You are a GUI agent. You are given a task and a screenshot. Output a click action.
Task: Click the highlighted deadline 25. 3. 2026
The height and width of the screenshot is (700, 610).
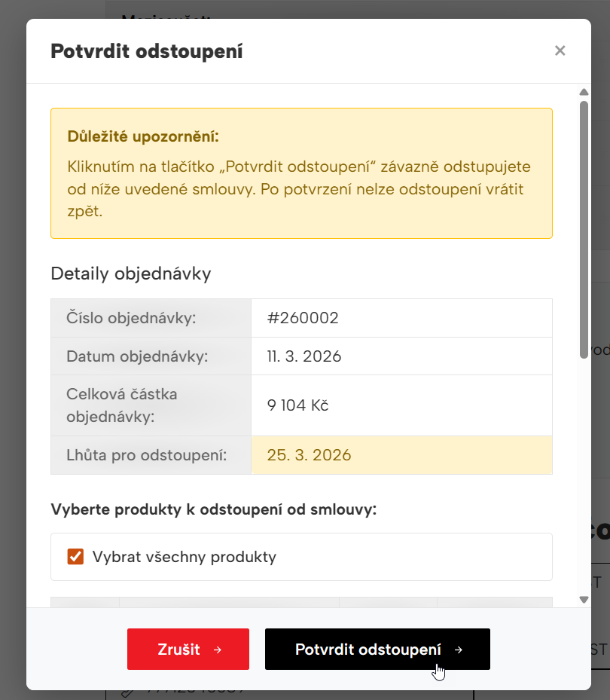pyautogui.click(x=309, y=455)
